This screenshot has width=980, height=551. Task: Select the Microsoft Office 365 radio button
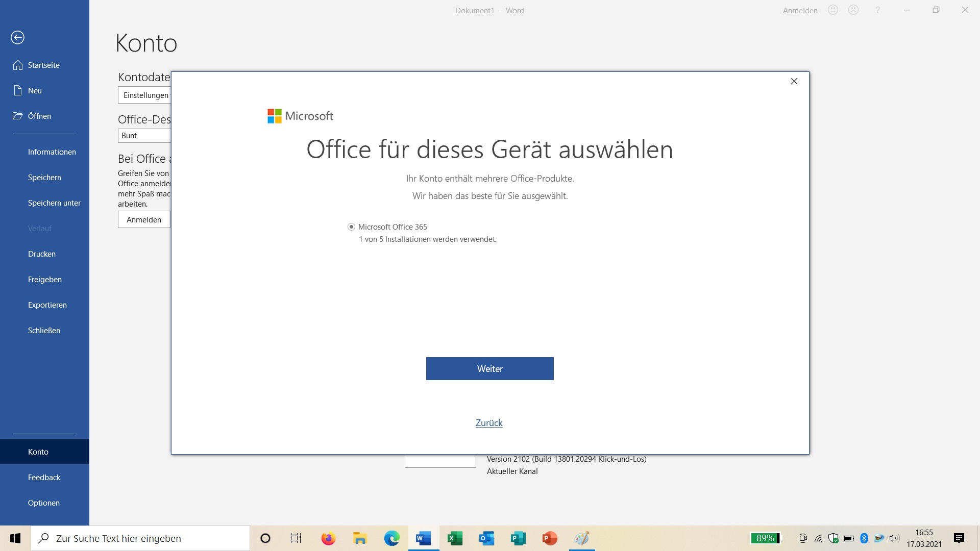tap(351, 227)
